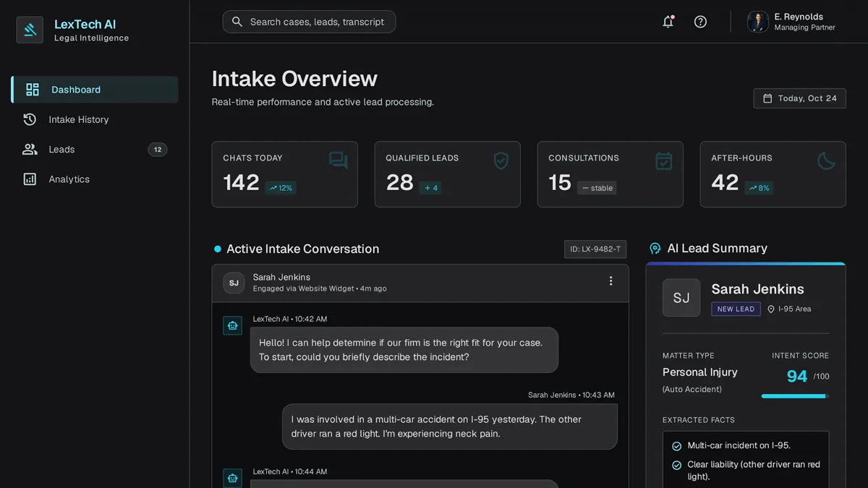Click the Chats Today value 142

241,183
